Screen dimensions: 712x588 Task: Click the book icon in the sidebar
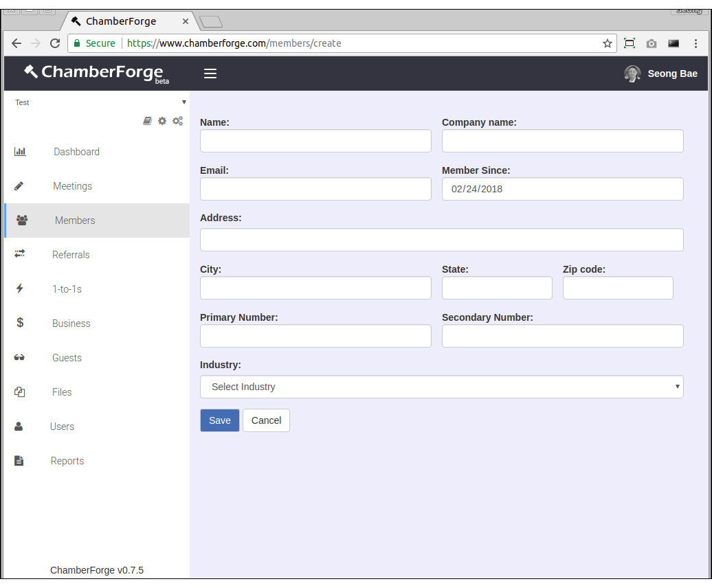click(x=147, y=121)
